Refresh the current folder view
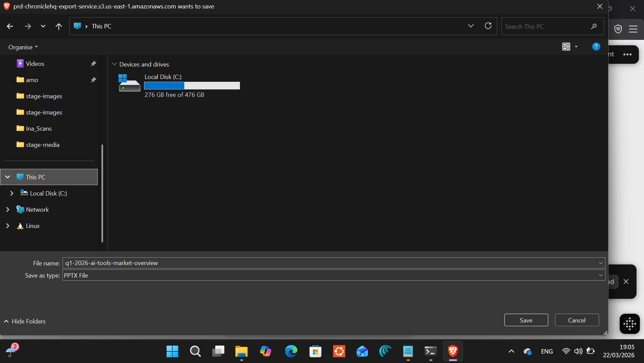This screenshot has width=644, height=363. click(x=488, y=26)
